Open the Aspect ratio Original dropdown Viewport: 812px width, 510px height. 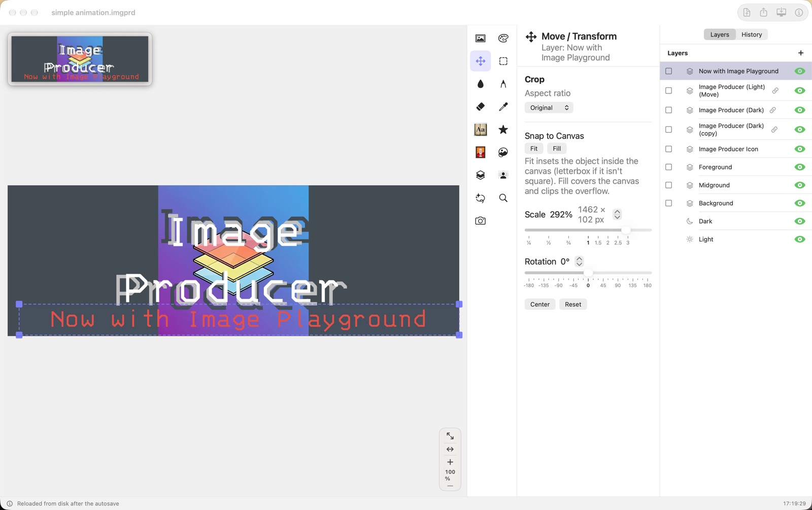click(549, 108)
